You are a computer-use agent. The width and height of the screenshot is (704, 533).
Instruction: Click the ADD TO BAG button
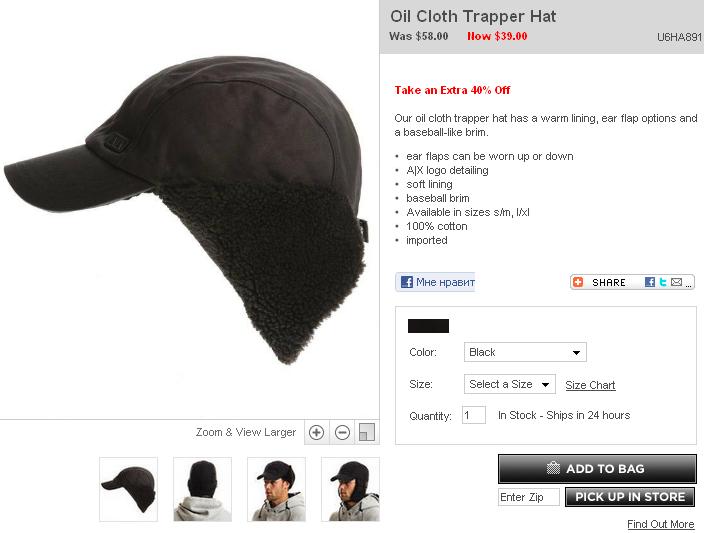tap(597, 469)
